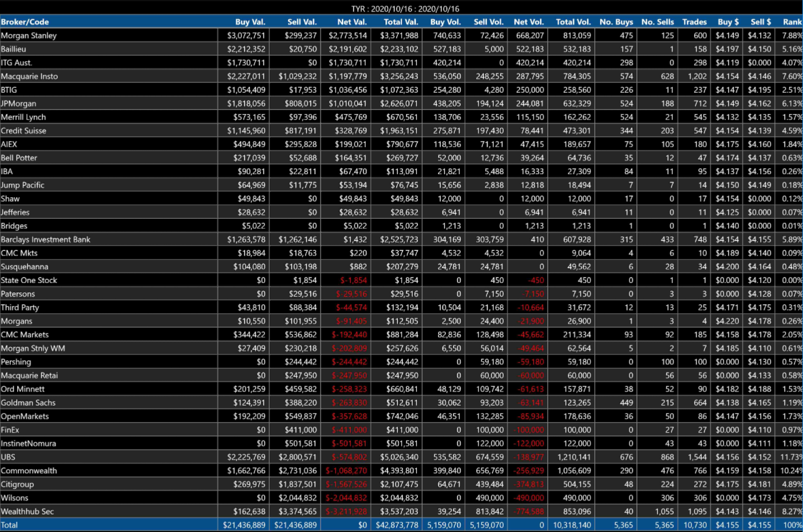Screen dimensions: 803x532
Task: Select the Bridges broker name
Action: coord(14,226)
